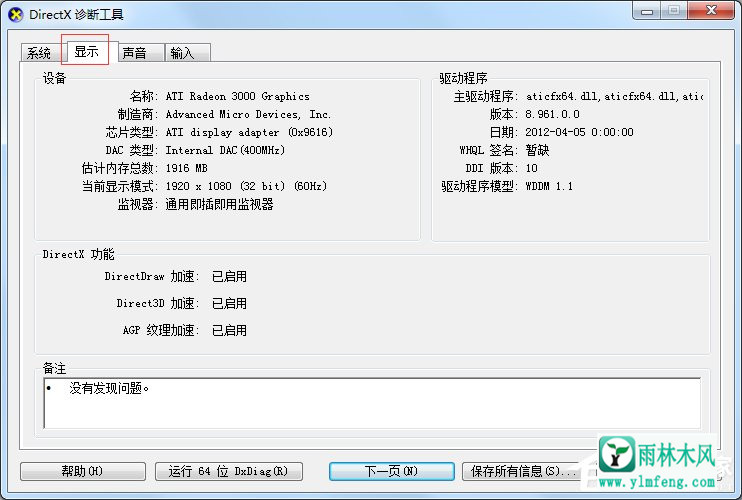Close the DirectX 诊断工具 window

coord(711,10)
